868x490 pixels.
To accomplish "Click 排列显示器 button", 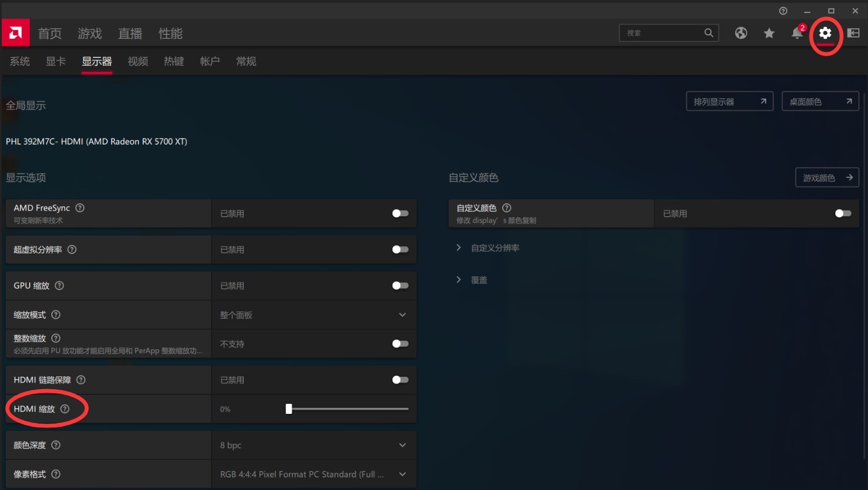I will (730, 101).
